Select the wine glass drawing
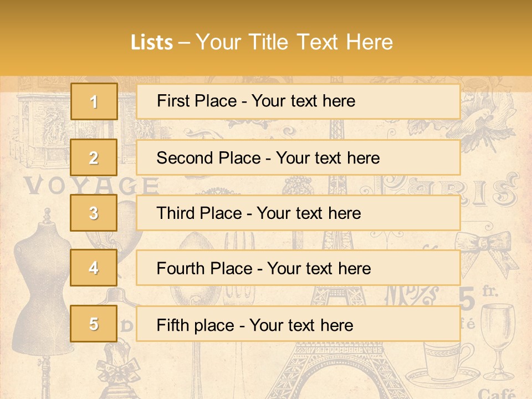This screenshot has height=399, width=532. click(x=497, y=338)
